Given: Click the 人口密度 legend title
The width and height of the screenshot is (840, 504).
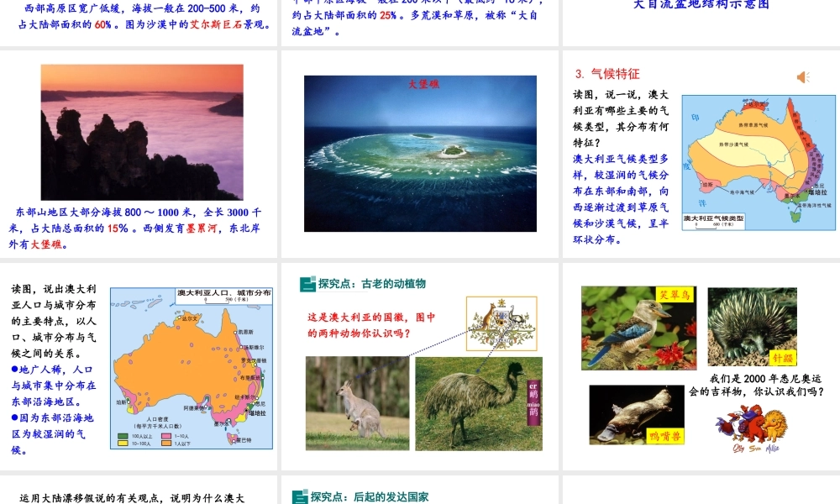Looking at the screenshot, I should [158, 419].
